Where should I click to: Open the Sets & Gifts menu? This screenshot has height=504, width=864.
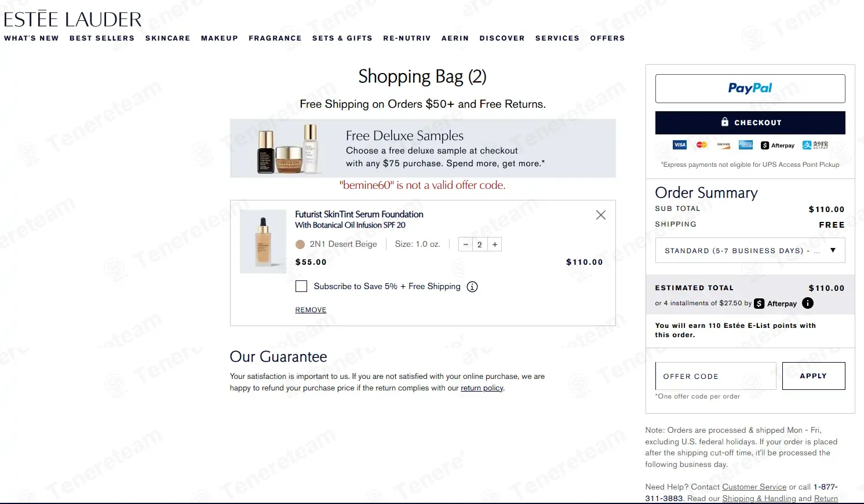click(342, 38)
